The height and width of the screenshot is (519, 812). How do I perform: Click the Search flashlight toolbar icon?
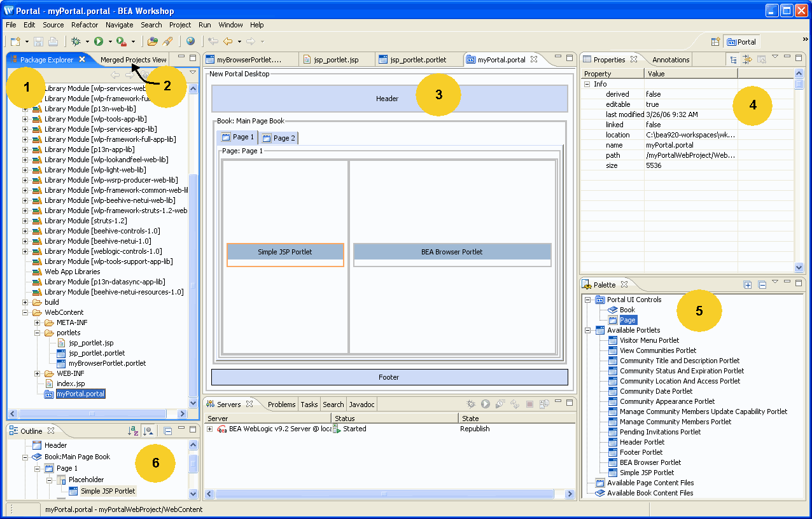click(167, 41)
